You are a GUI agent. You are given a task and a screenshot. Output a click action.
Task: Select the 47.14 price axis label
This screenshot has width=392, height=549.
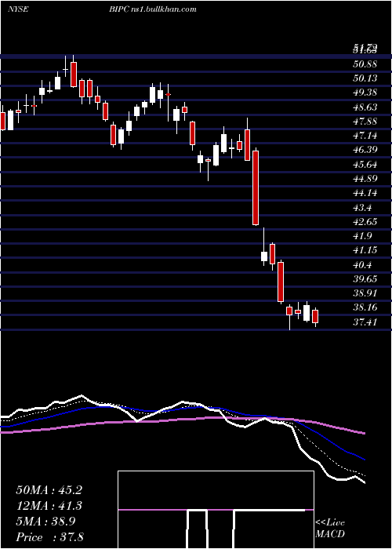pos(365,136)
